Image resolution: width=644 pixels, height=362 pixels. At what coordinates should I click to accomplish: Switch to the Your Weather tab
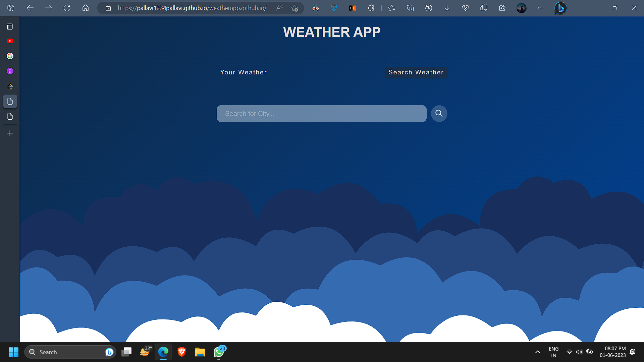coord(243,72)
